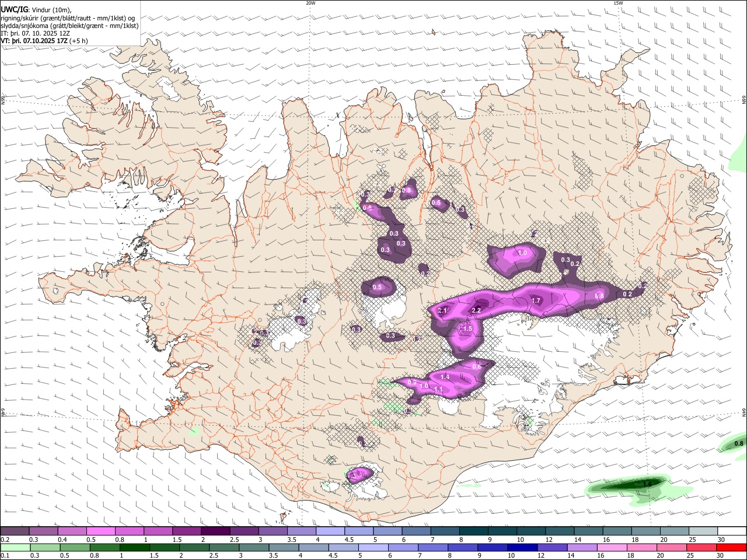747x560 pixels.
Task: Pick the violet 12 mm rain legend swatch
Action: tap(552, 547)
